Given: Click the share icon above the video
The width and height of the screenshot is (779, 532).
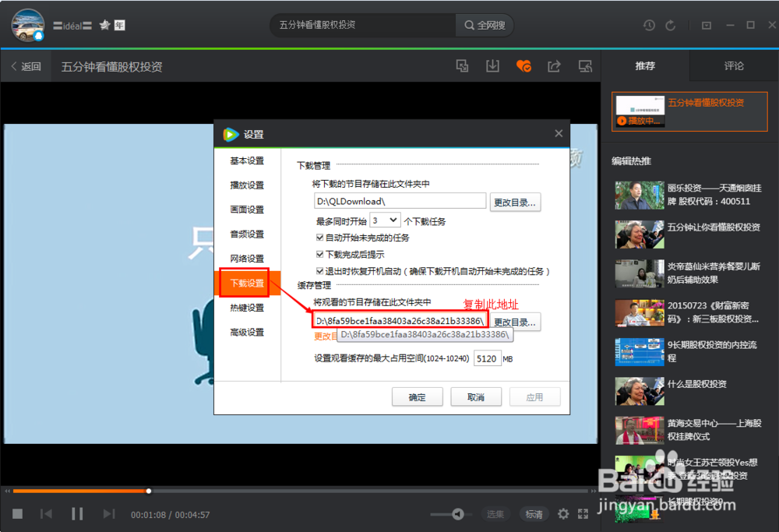Looking at the screenshot, I should pyautogui.click(x=555, y=66).
